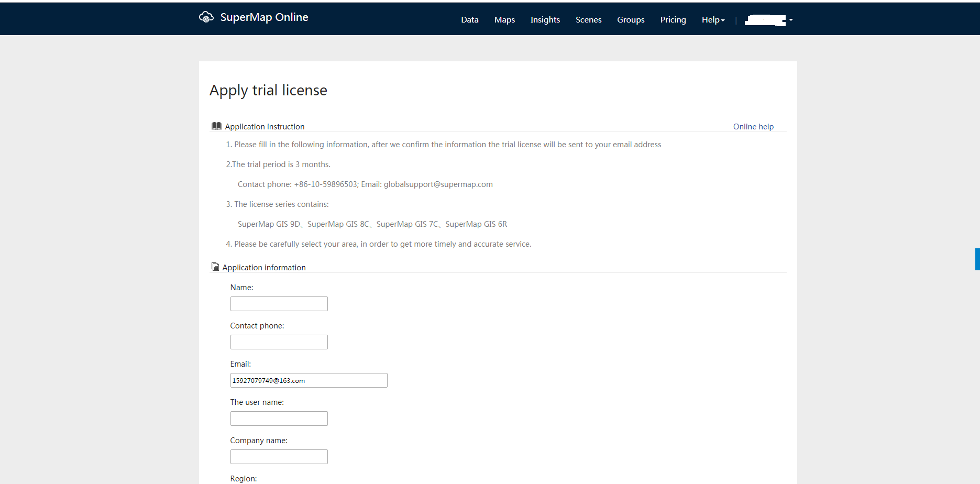Image resolution: width=980 pixels, height=484 pixels.
Task: Click the 'Apply trial license' heading
Action: [268, 91]
